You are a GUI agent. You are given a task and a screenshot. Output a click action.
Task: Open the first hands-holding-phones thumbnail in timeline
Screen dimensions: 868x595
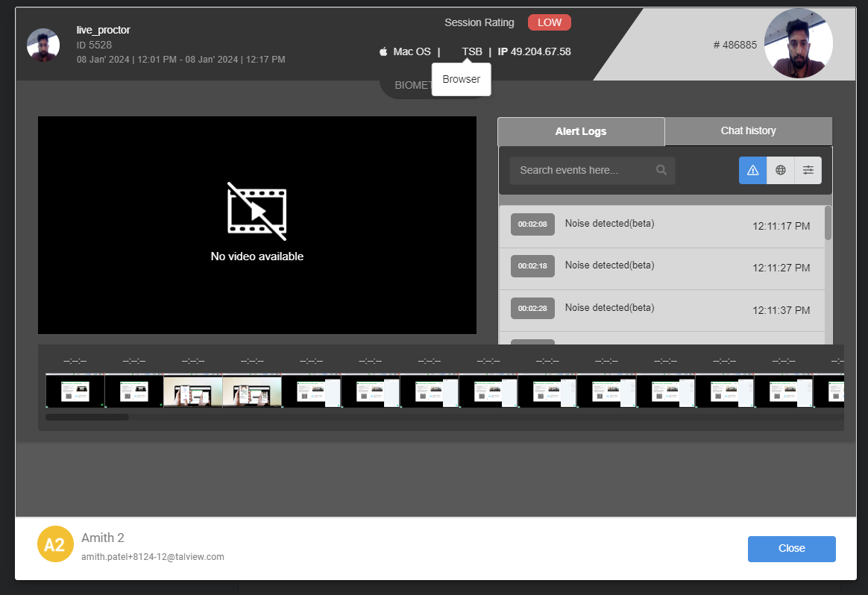click(192, 390)
